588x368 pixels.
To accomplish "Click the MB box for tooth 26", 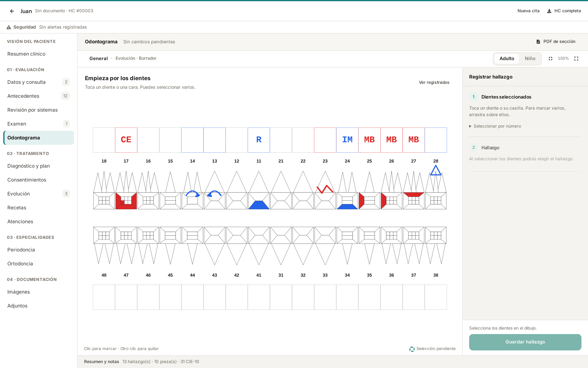I will click(391, 140).
